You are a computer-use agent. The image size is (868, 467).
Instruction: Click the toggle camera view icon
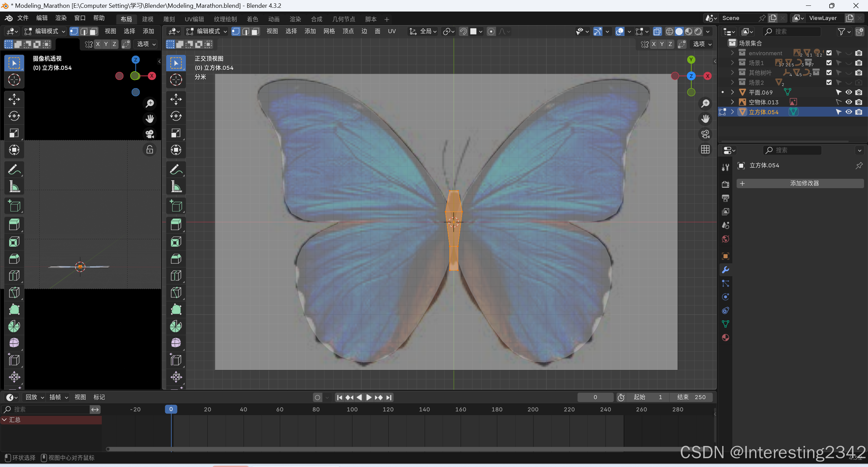(705, 134)
